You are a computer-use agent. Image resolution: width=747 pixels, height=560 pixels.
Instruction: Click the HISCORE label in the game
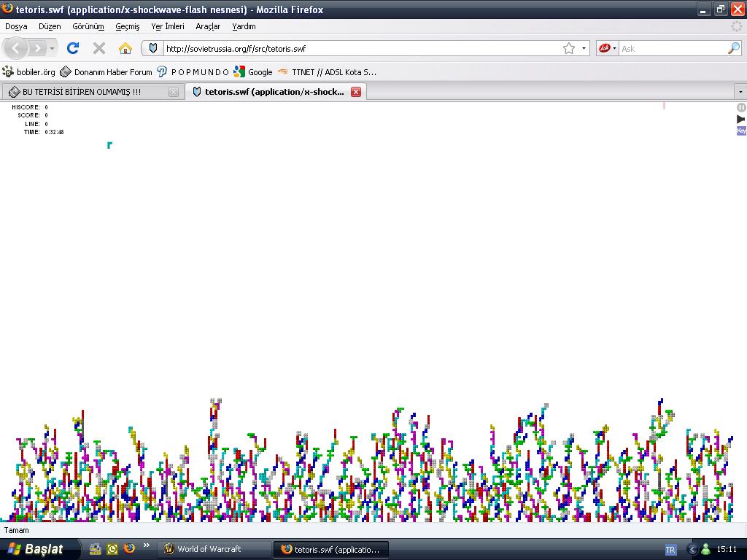26,107
